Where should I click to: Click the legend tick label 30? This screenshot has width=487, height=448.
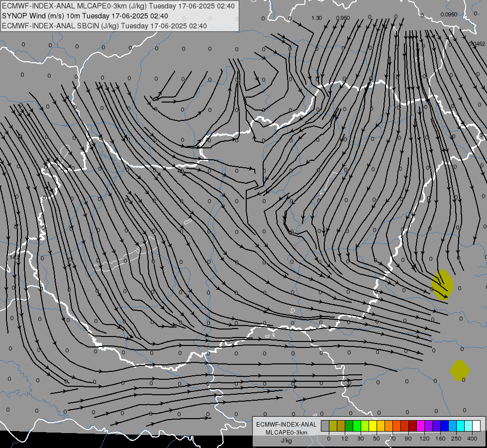click(361, 439)
